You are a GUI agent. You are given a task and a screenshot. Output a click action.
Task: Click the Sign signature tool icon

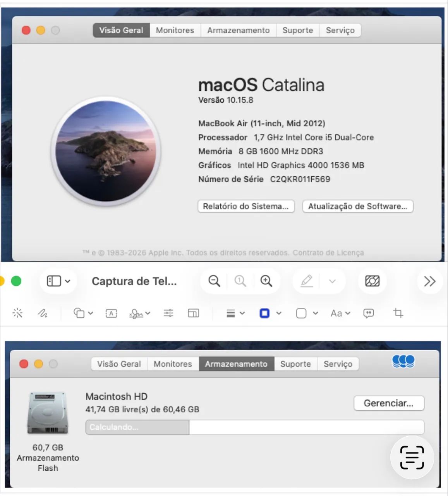[136, 313]
